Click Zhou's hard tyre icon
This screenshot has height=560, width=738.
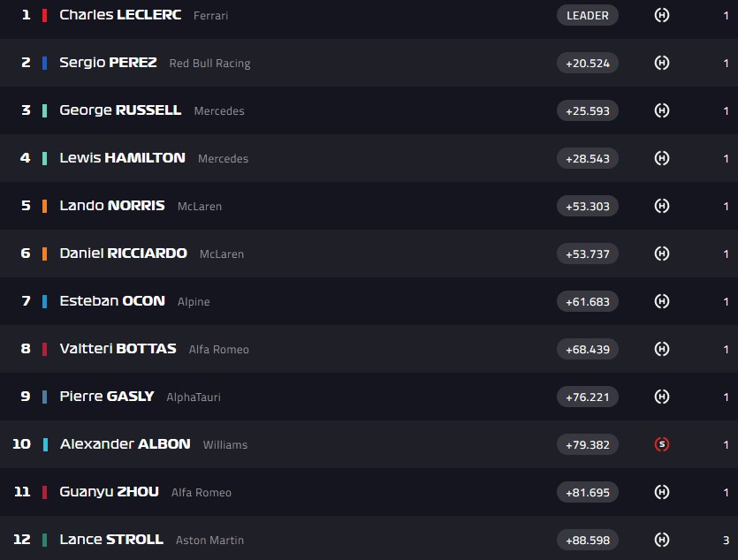coord(661,492)
